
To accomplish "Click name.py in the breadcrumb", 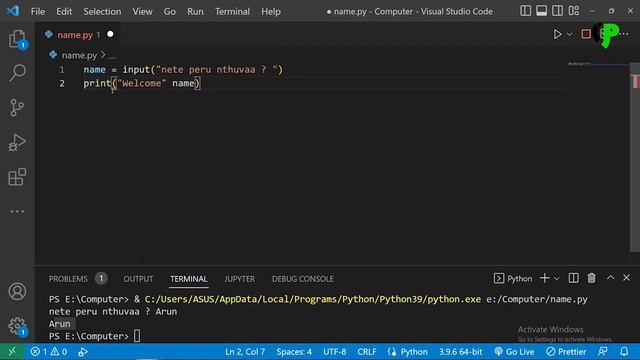I will click(x=79, y=55).
